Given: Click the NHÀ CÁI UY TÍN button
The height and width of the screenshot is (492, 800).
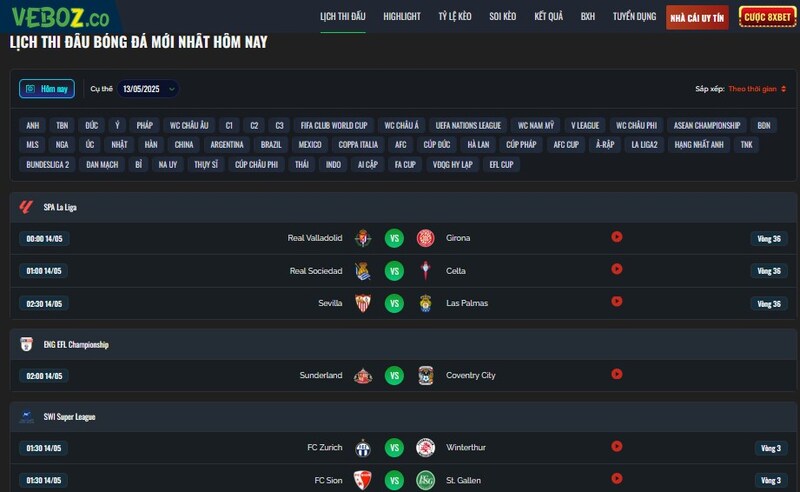Looking at the screenshot, I should pos(697,18).
